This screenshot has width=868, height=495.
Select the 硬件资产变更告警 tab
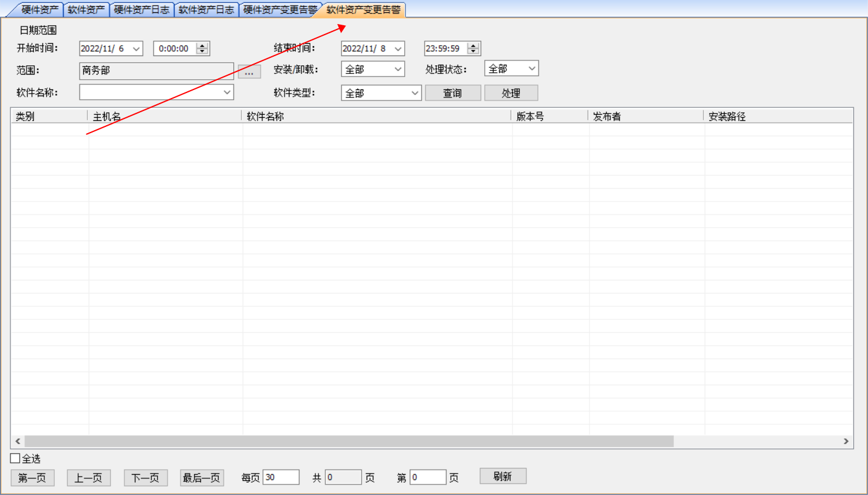pyautogui.click(x=279, y=10)
